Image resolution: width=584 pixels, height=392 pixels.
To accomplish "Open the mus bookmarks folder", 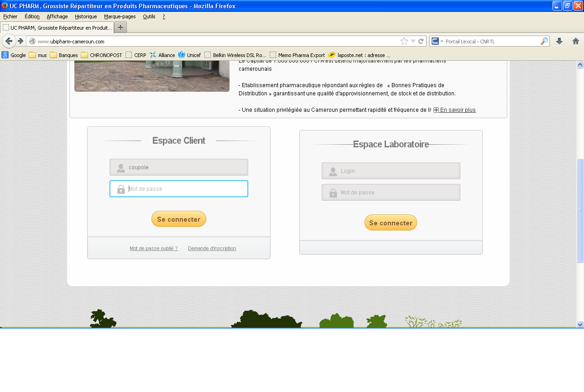I will [x=38, y=55].
